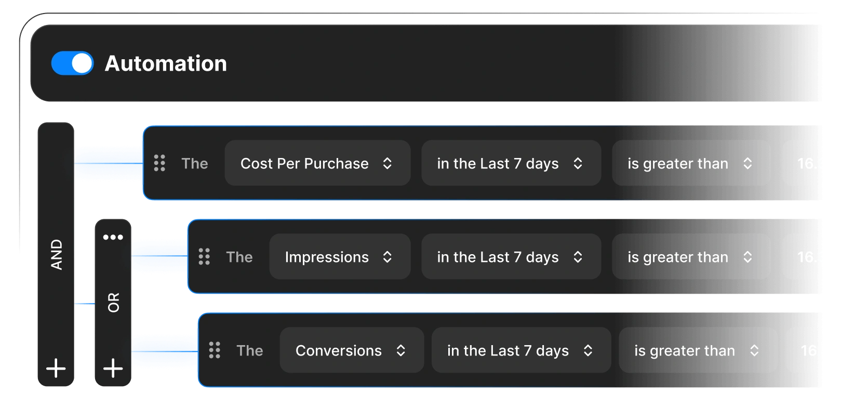Screen dimensions: 868x395
Task: Open the OR group three-dot menu
Action: (113, 238)
